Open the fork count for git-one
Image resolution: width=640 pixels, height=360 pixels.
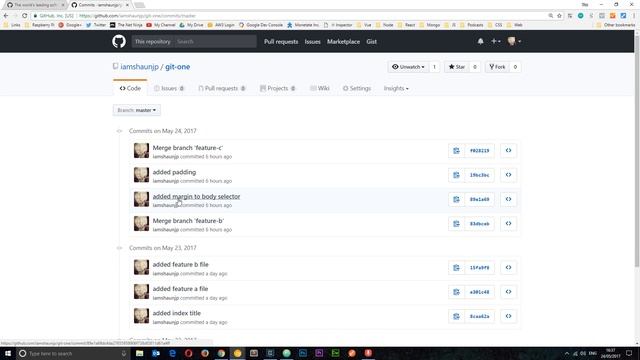click(x=515, y=67)
